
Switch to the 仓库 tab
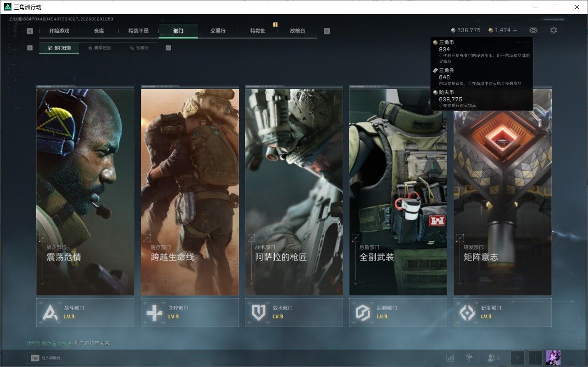[99, 31]
